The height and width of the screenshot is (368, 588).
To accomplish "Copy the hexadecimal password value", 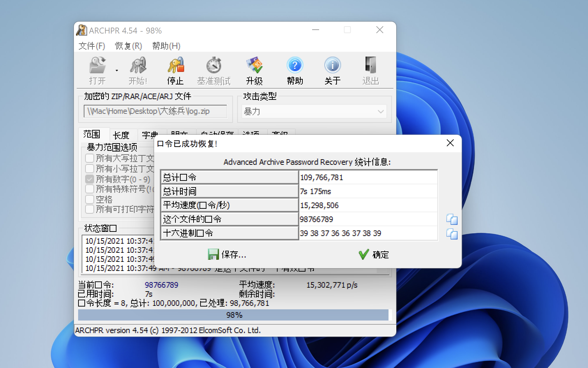I will tap(452, 234).
